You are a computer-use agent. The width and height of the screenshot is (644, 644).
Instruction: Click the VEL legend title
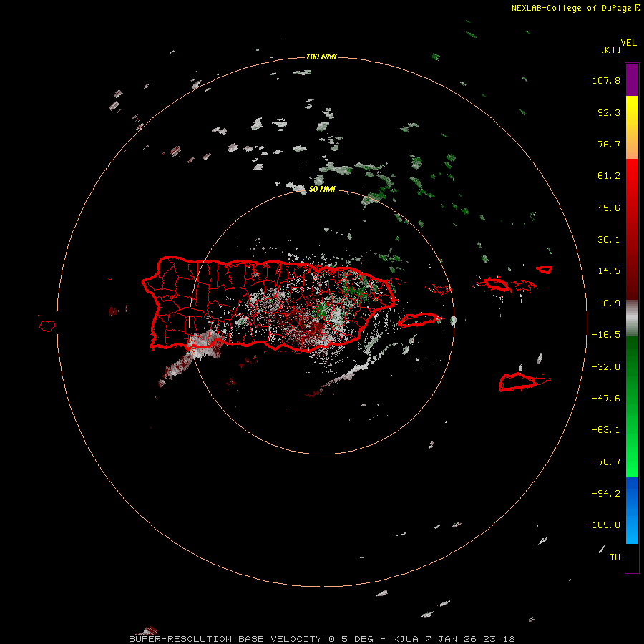click(x=628, y=43)
